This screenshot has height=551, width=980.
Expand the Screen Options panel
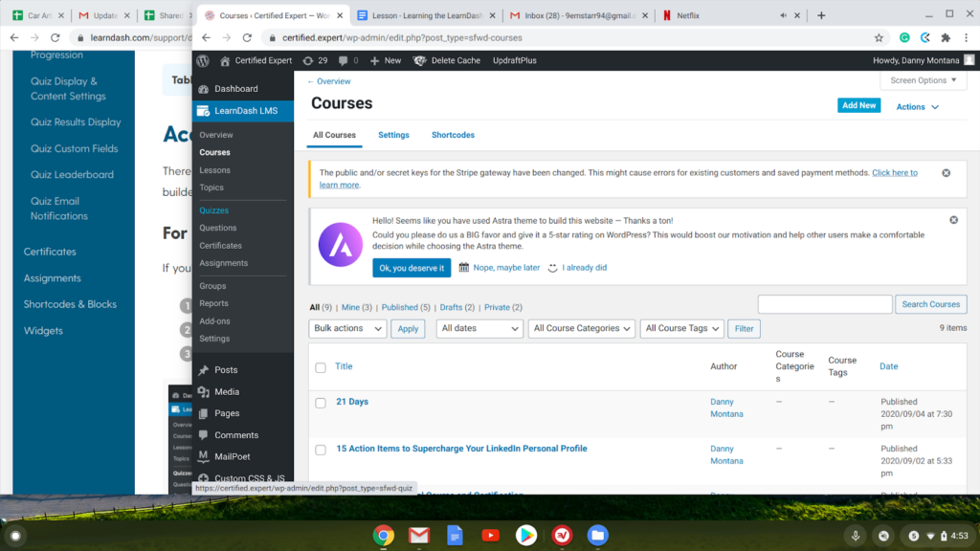(924, 80)
